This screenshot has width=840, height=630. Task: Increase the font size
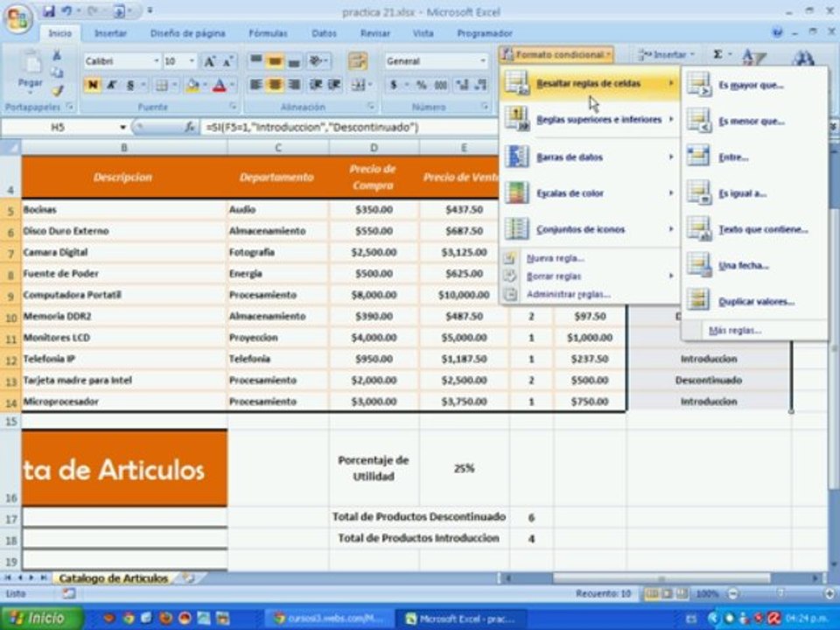(209, 61)
